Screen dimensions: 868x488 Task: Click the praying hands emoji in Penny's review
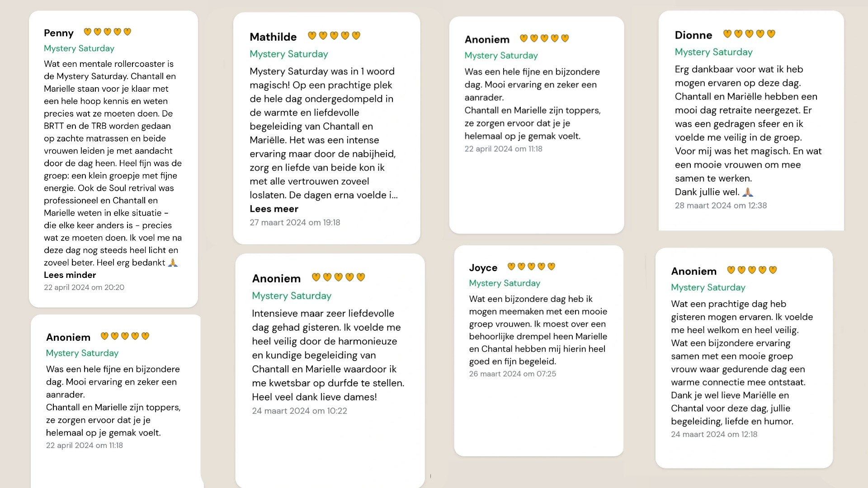pyautogui.click(x=173, y=263)
